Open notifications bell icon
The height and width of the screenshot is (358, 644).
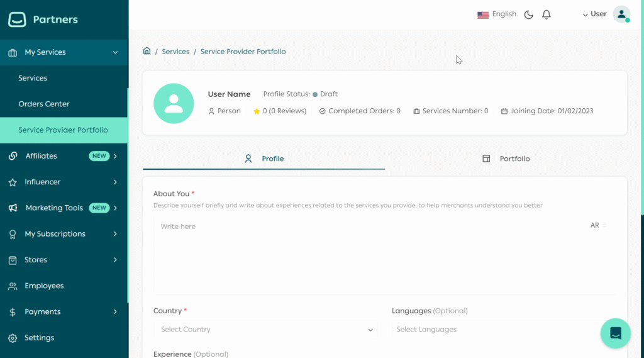pos(547,14)
